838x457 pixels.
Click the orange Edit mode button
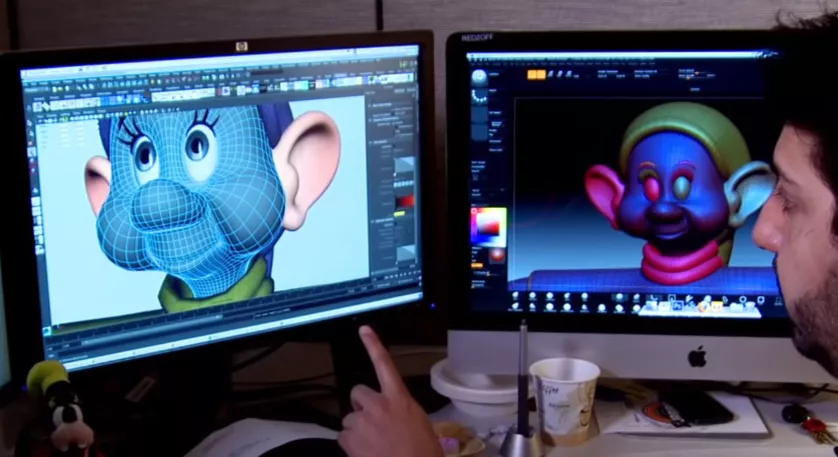532,75
